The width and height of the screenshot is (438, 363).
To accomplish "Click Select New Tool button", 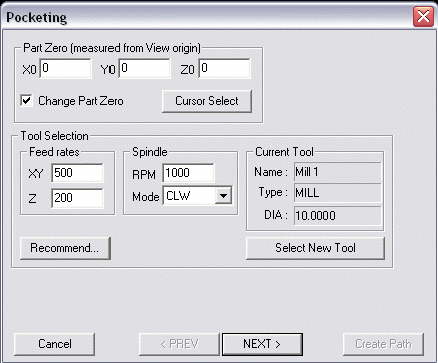I will tap(315, 248).
